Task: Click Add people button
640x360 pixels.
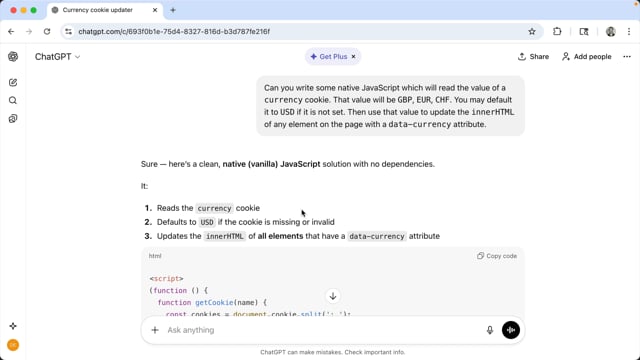Action: pyautogui.click(x=587, y=57)
